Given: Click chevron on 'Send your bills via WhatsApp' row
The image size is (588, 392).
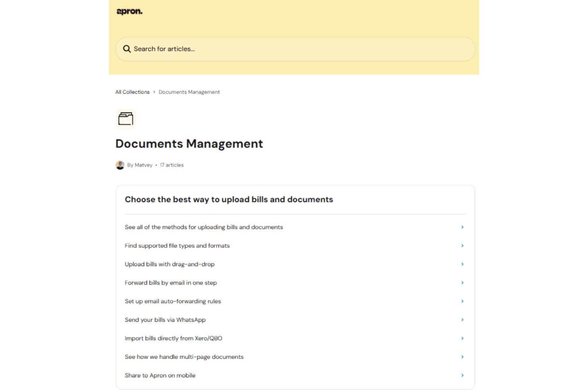Looking at the screenshot, I should 462,320.
